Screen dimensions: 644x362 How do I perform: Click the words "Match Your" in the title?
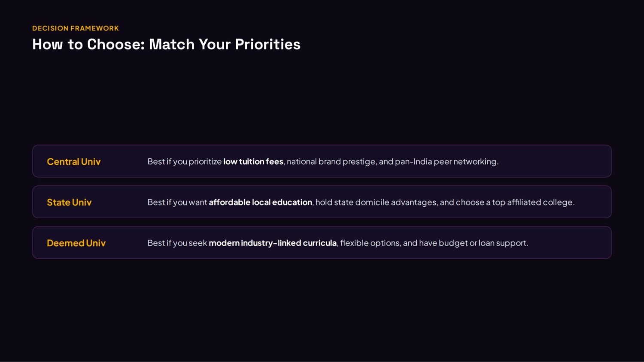190,44
